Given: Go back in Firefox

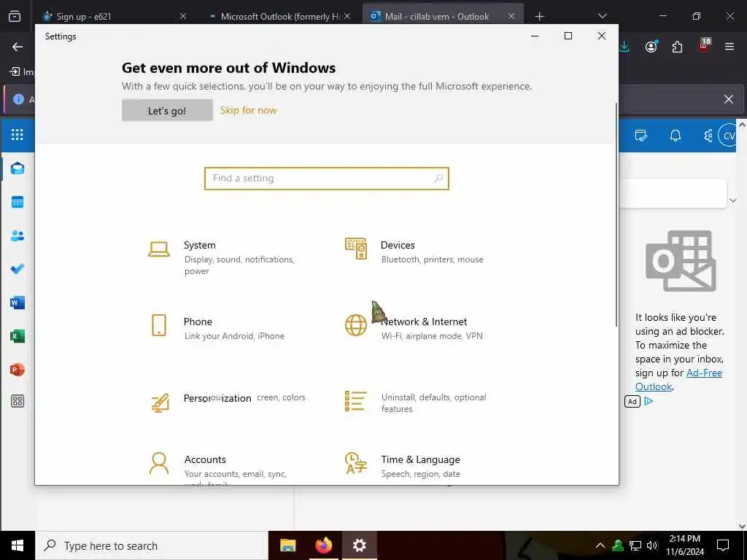Looking at the screenshot, I should tap(18, 47).
